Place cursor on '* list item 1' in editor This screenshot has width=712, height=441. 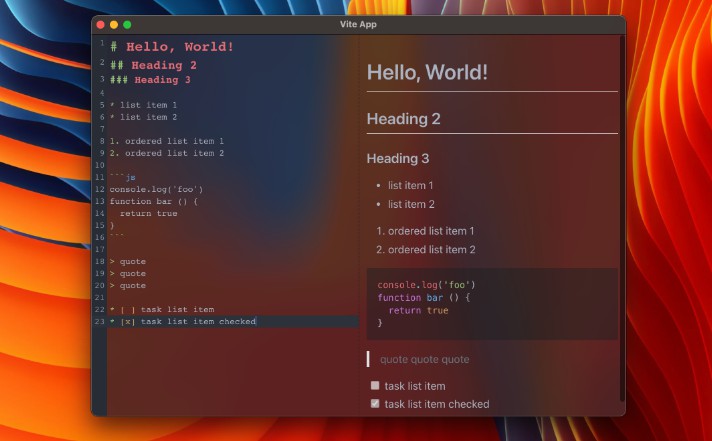143,105
